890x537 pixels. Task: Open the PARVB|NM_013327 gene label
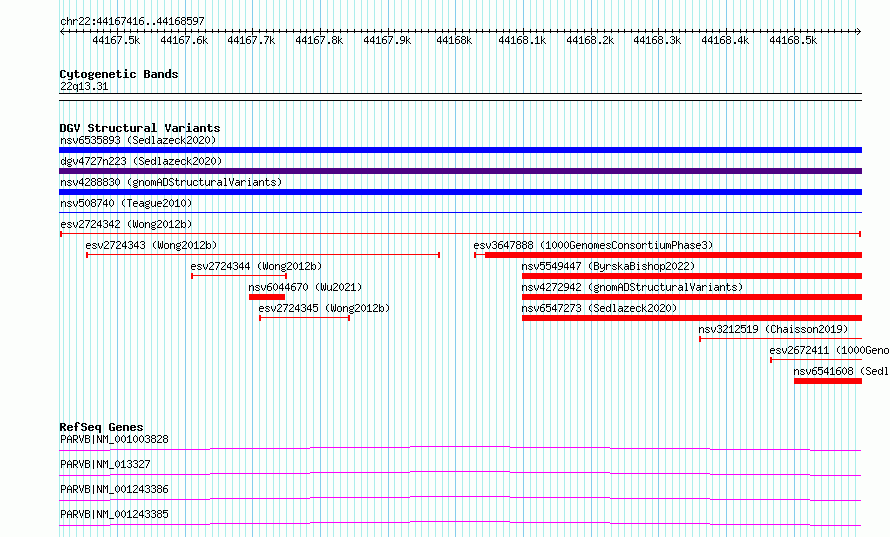tap(105, 464)
